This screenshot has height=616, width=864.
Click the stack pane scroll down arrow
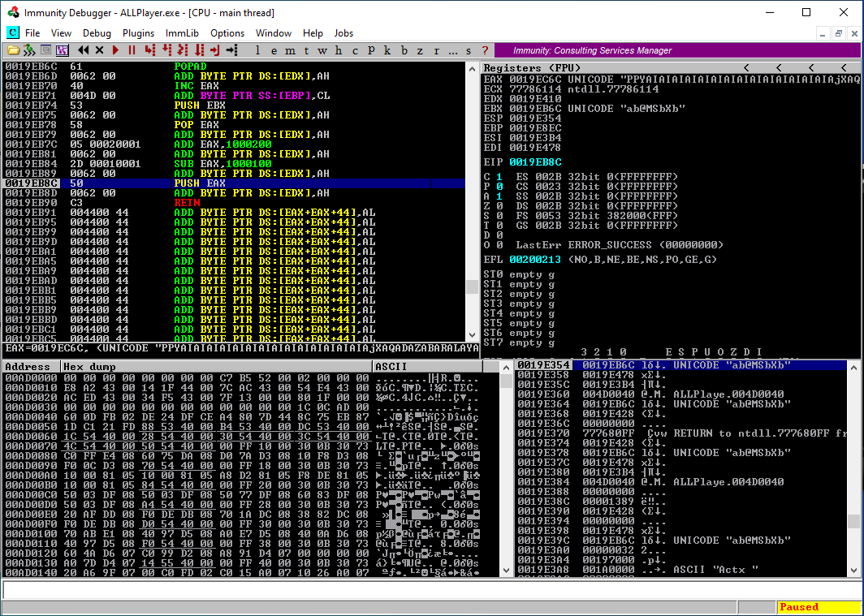click(x=853, y=571)
